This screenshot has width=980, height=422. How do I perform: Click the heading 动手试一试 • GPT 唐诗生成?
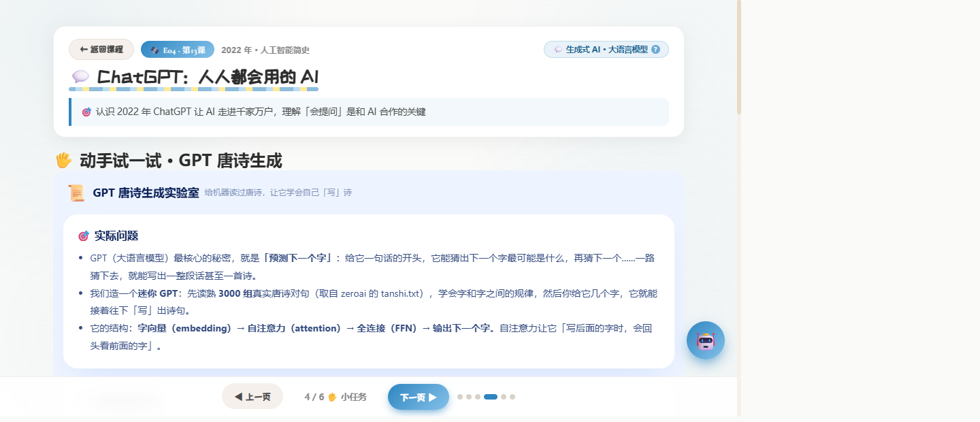[x=180, y=161]
